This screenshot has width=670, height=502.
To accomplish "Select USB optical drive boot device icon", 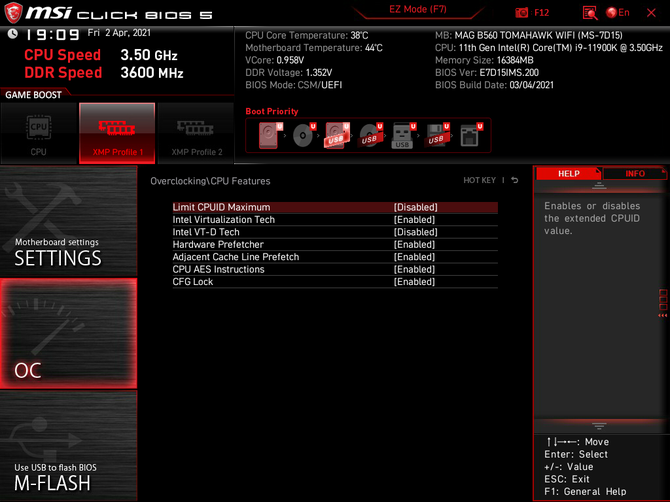I will tap(370, 135).
